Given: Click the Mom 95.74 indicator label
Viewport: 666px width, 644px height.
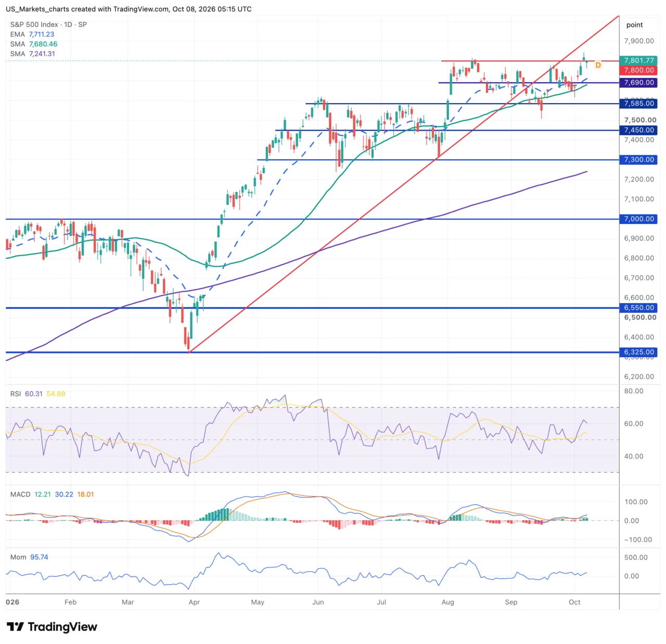Looking at the screenshot, I should point(29,557).
